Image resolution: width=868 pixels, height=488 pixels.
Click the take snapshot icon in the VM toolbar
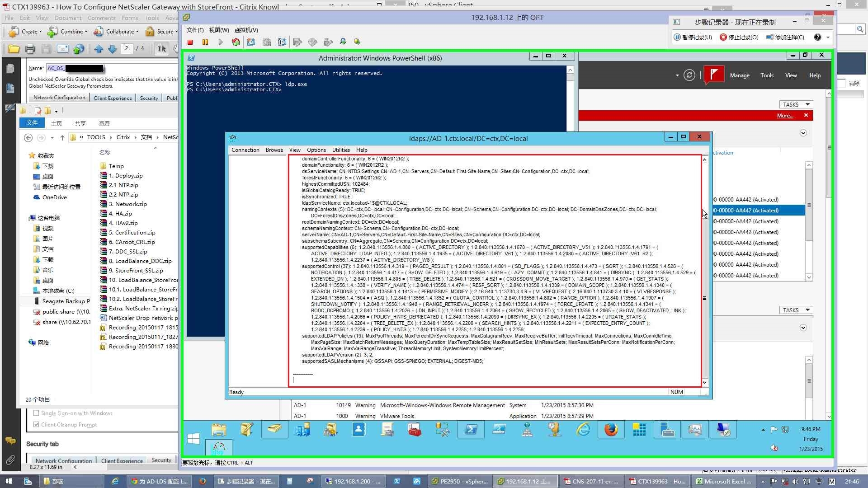click(251, 42)
